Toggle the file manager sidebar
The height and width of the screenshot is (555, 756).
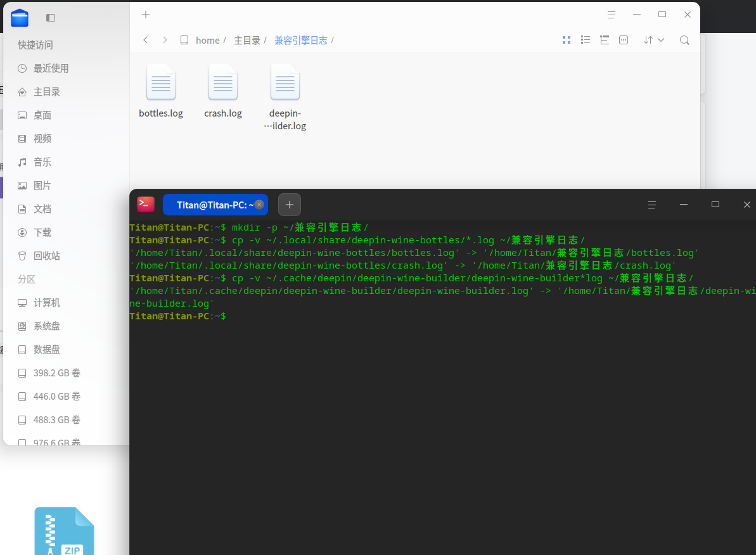click(51, 18)
